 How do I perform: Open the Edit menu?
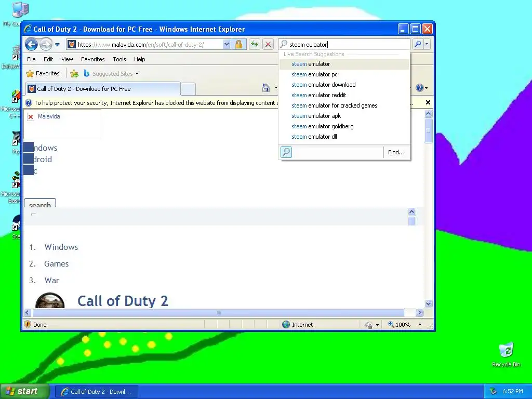48,59
